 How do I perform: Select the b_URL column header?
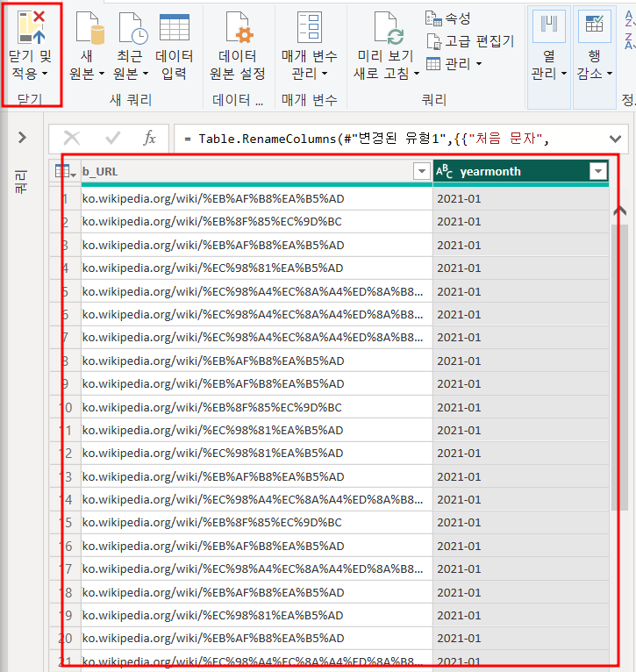coord(247,171)
